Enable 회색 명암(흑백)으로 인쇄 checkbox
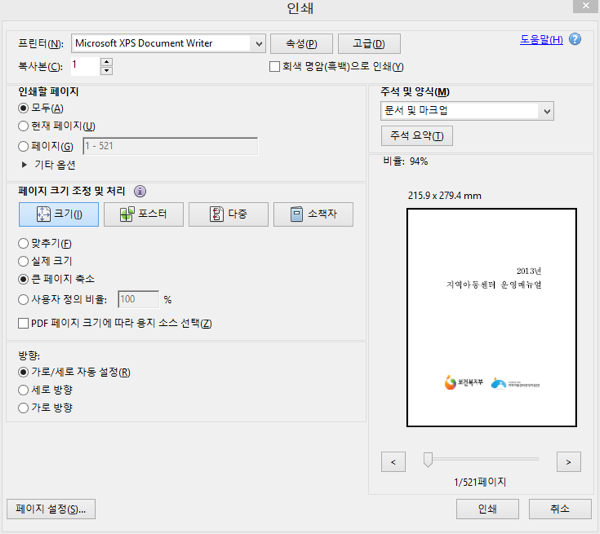This screenshot has width=600, height=534. click(x=274, y=67)
